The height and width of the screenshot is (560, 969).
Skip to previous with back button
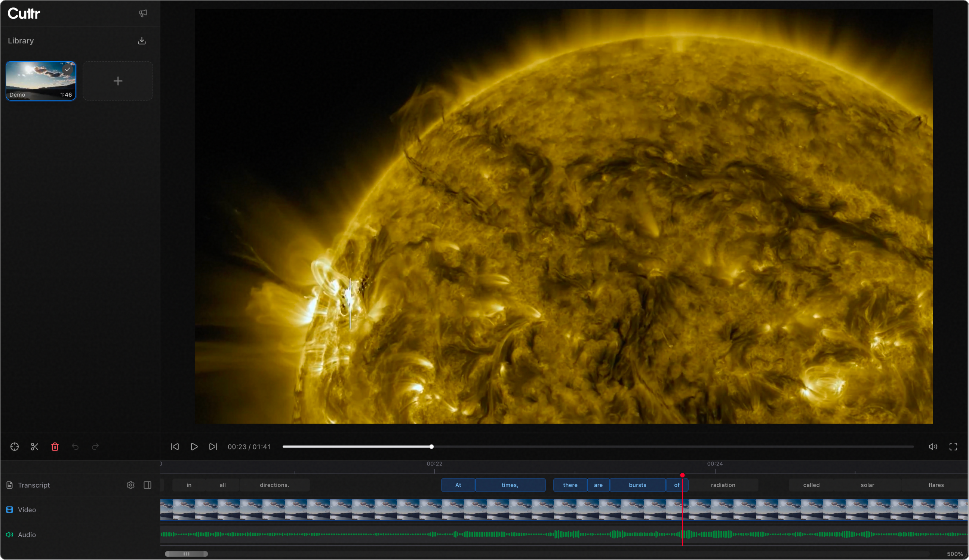[x=175, y=446]
